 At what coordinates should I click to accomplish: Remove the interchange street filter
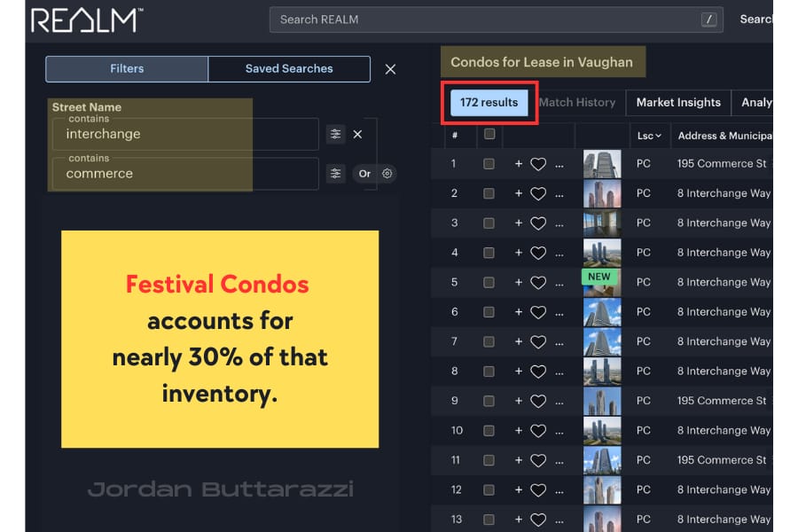tap(358, 135)
